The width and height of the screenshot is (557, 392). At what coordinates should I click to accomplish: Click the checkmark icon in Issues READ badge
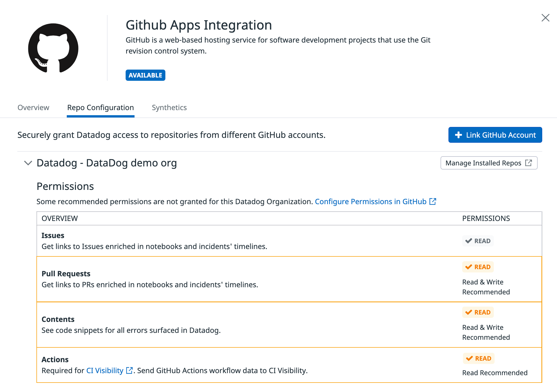point(468,241)
